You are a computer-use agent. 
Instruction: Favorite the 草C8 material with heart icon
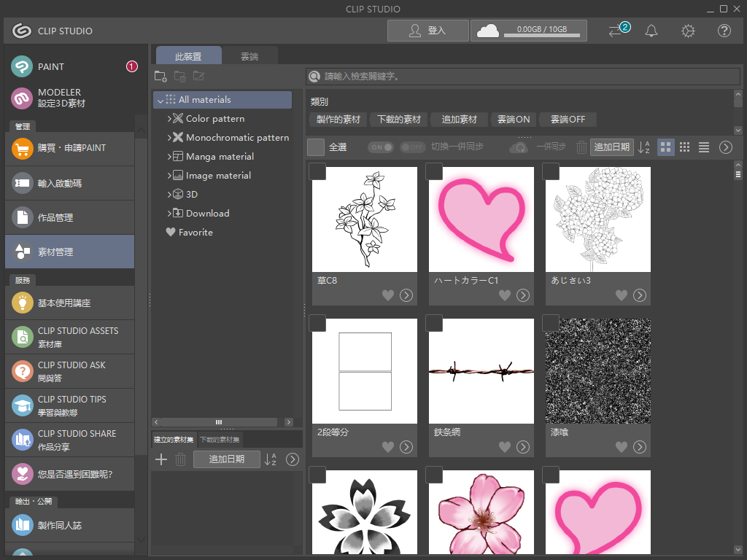(388, 295)
